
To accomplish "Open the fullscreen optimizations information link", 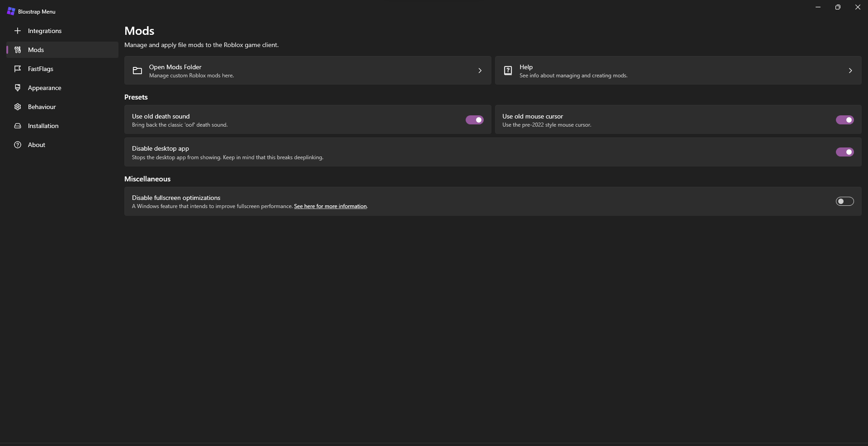I will [330, 206].
